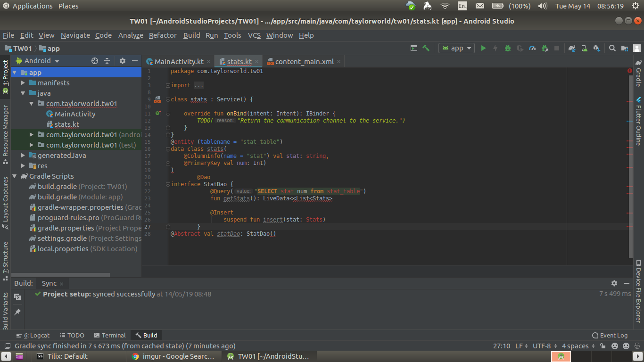Open the Refactor menu
Screen dimensions: 644x362
163,35
